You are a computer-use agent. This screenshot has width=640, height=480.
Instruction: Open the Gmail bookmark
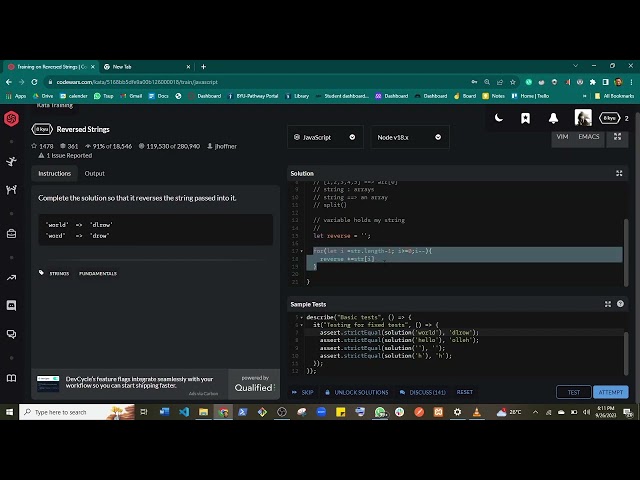(131, 96)
